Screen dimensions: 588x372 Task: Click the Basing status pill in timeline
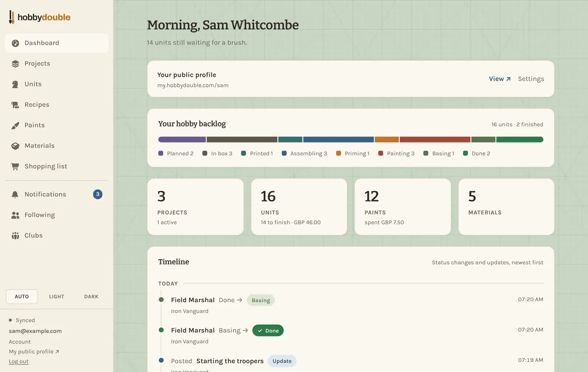point(261,300)
